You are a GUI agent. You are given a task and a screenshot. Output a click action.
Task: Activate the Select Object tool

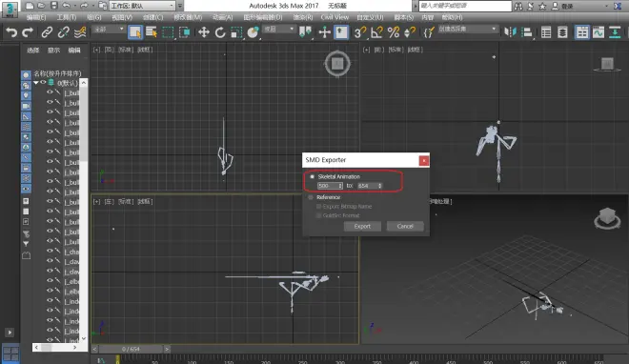pyautogui.click(x=135, y=32)
